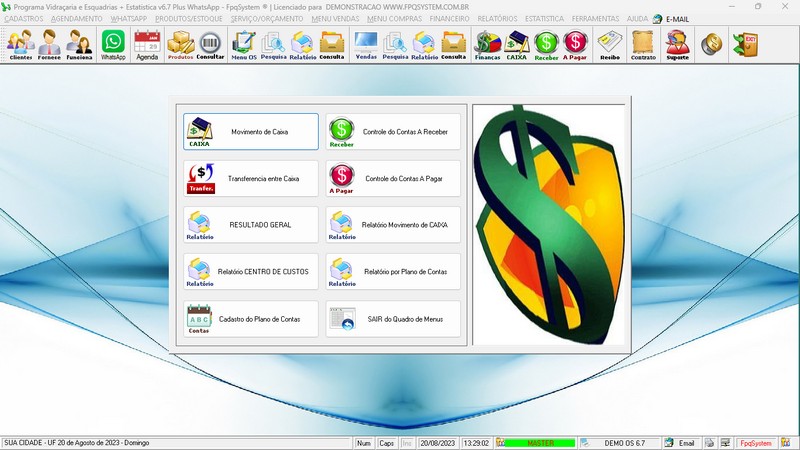
Task: Click the exit door toolbar icon
Action: (x=744, y=45)
